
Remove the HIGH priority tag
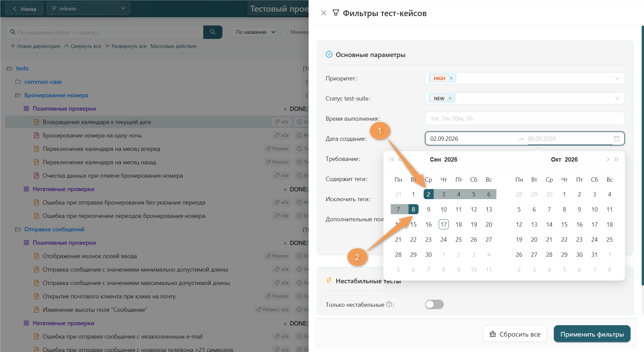point(451,78)
